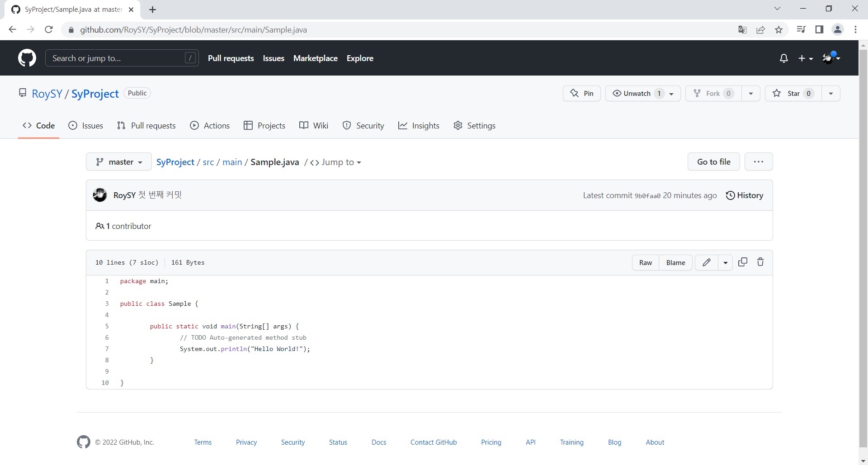
Task: Click line number 1 in code
Action: (107, 281)
